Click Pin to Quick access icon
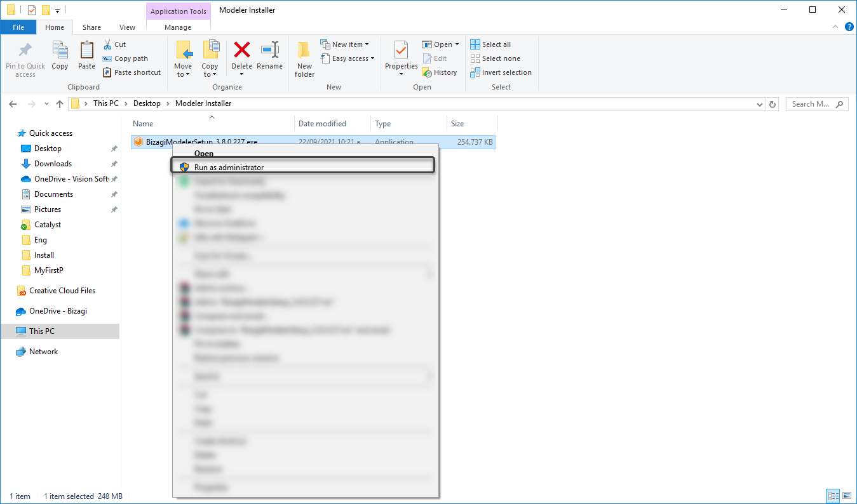This screenshot has width=857, height=504. point(25,51)
